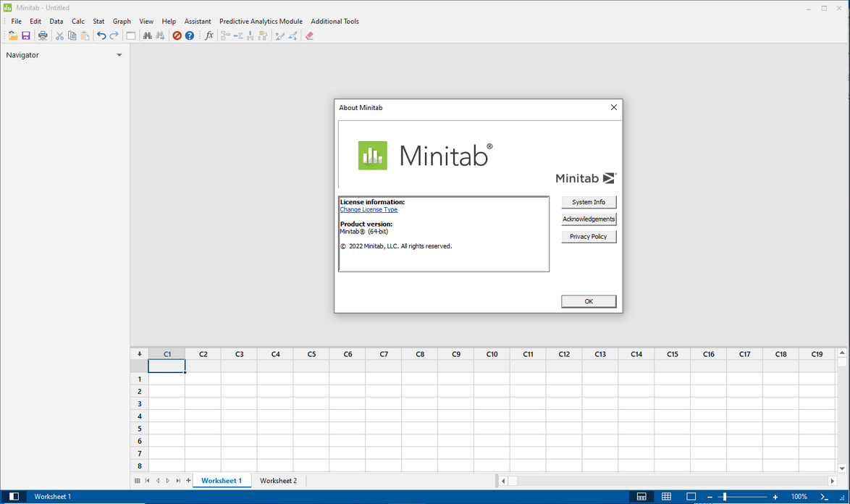Close the About Minitab dialog with X

614,107
